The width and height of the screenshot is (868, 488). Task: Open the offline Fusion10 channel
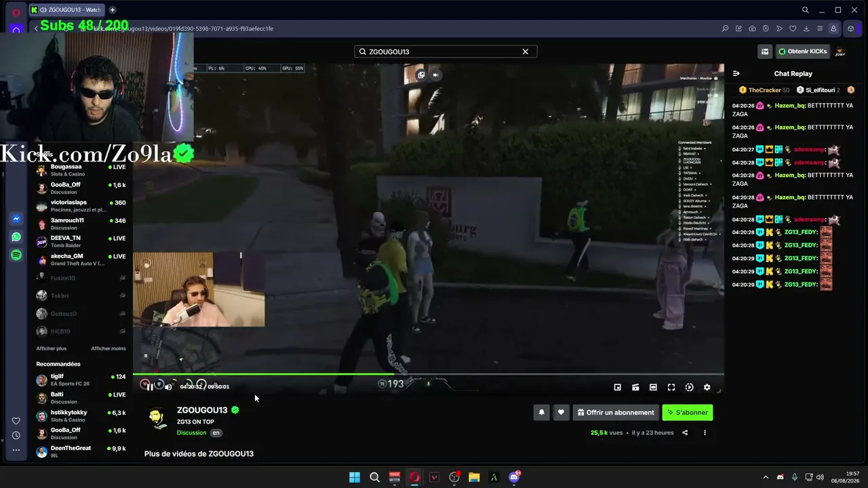81,278
